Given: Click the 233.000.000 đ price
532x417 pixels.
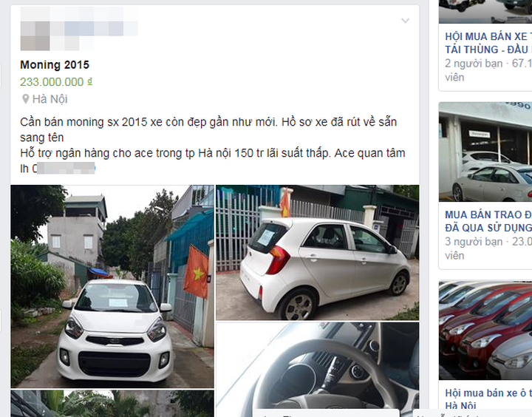Looking at the screenshot, I should pos(56,82).
